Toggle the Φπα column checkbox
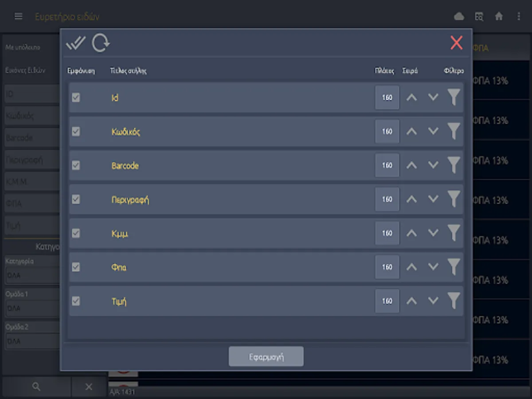532x399 pixels. pyautogui.click(x=76, y=267)
